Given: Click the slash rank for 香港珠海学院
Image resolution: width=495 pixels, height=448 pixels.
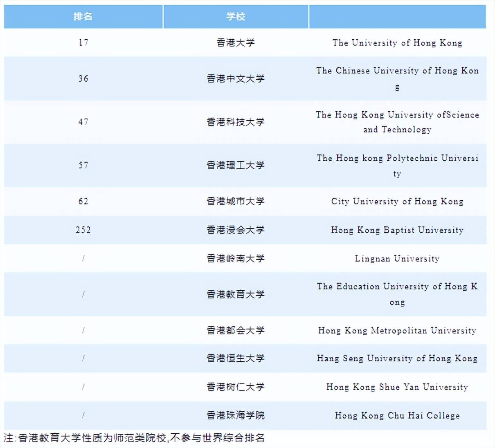Looking at the screenshot, I should [x=83, y=415].
